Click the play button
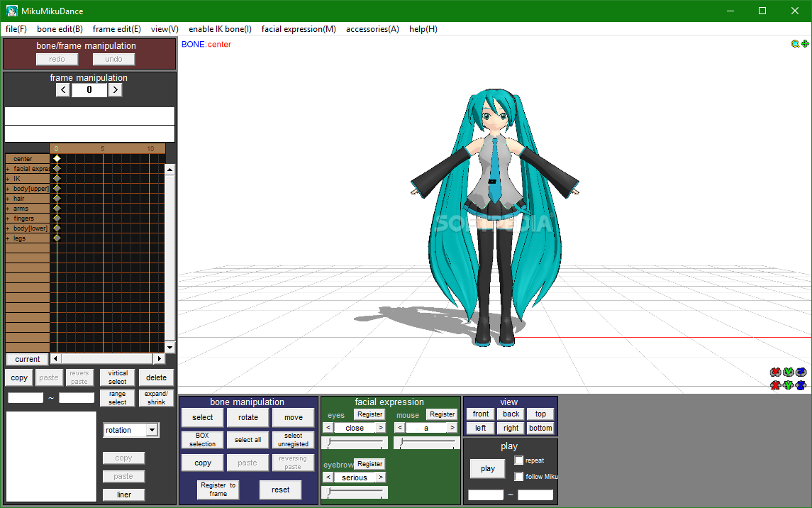 point(487,469)
